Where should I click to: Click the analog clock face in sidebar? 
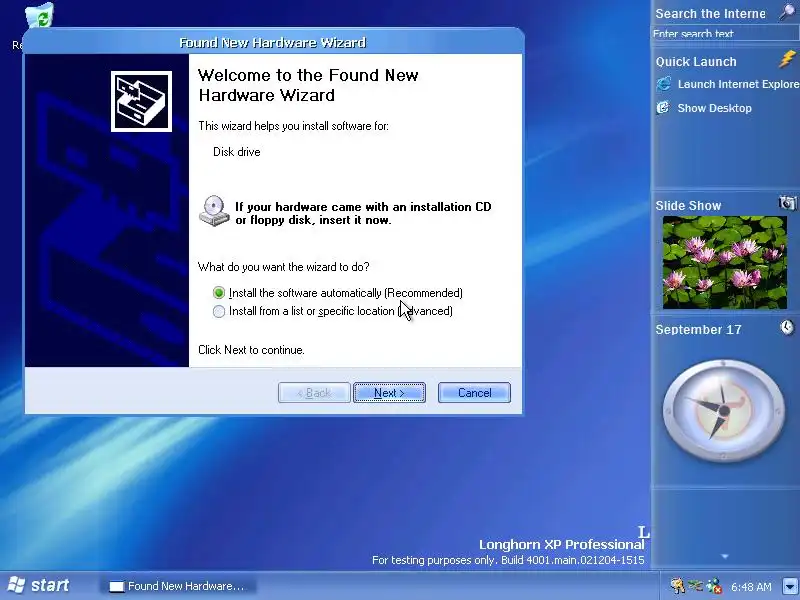pos(723,410)
